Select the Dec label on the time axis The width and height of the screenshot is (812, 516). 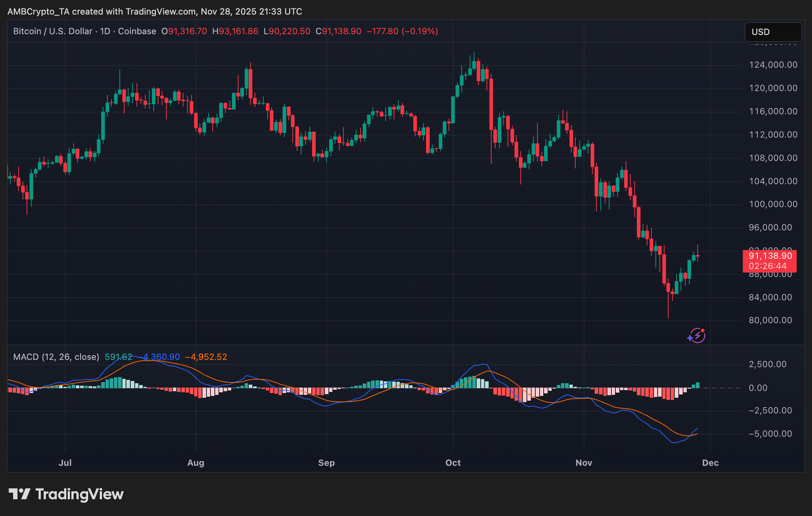[x=710, y=463]
